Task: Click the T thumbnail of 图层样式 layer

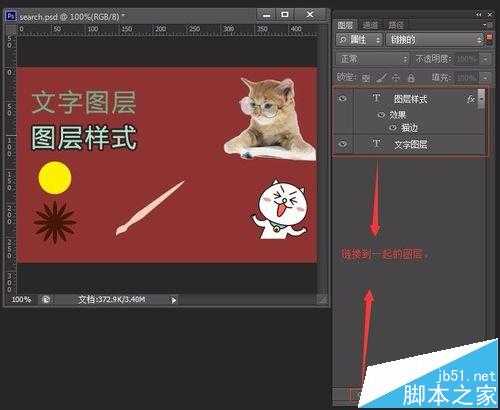Action: (376, 98)
